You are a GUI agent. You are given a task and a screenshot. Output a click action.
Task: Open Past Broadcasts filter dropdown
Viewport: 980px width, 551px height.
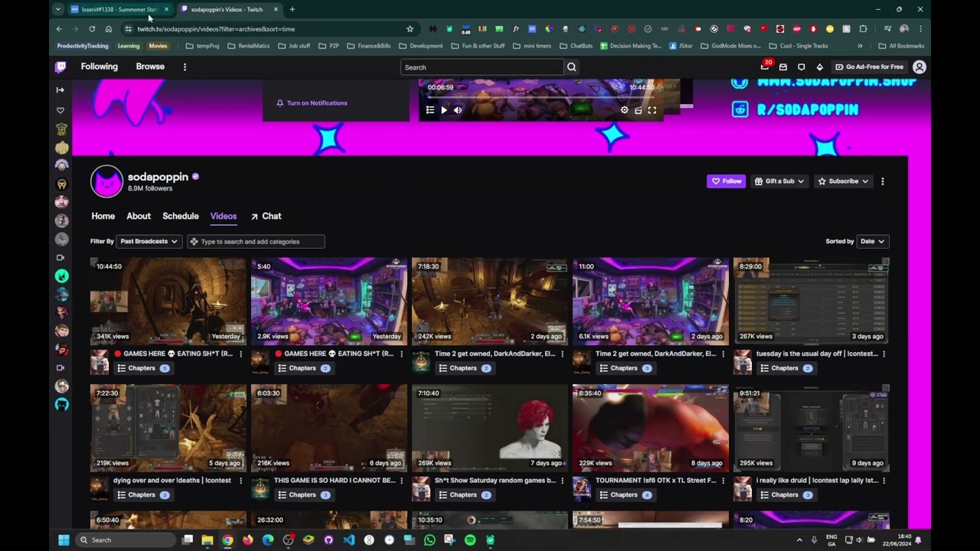click(149, 241)
